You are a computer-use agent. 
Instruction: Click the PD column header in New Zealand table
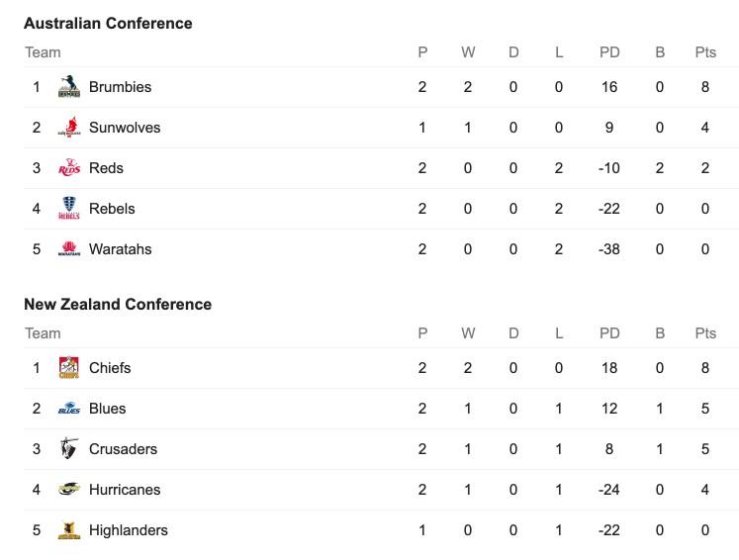click(x=609, y=333)
